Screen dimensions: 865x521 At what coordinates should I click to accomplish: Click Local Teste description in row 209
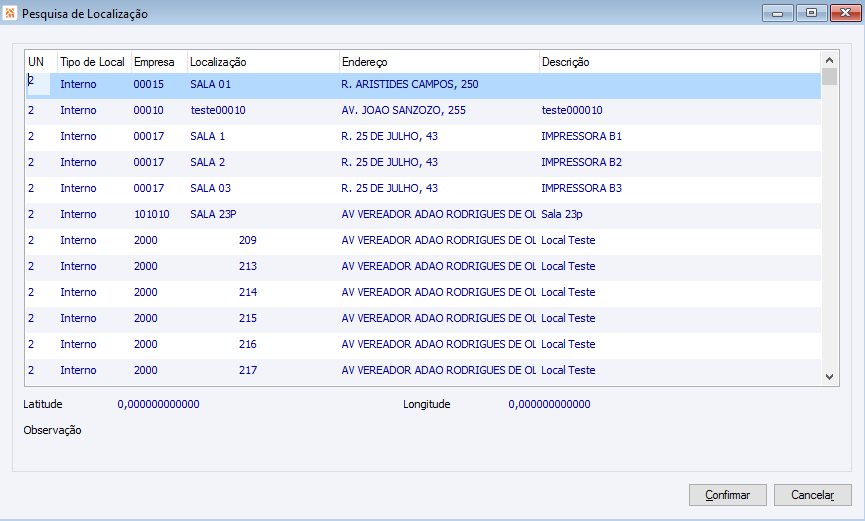pyautogui.click(x=568, y=240)
